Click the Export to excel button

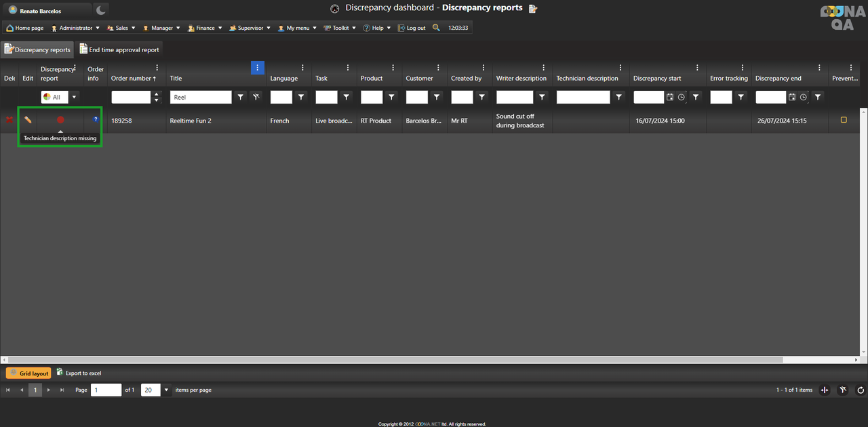(79, 373)
